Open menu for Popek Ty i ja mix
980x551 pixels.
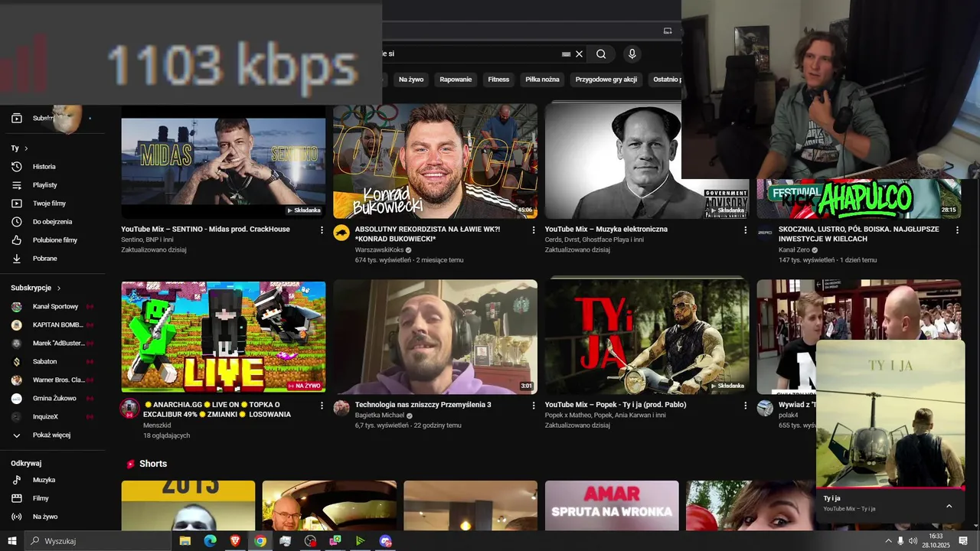[746, 406]
